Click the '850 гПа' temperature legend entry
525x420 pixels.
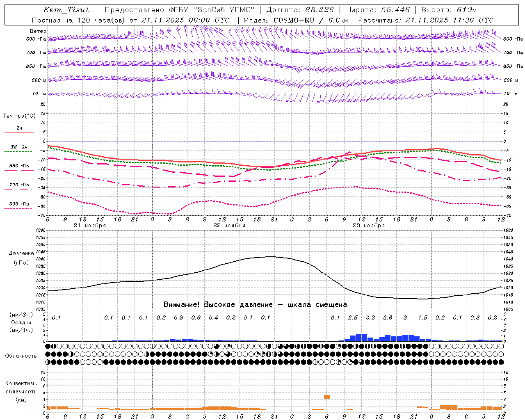coord(19,166)
